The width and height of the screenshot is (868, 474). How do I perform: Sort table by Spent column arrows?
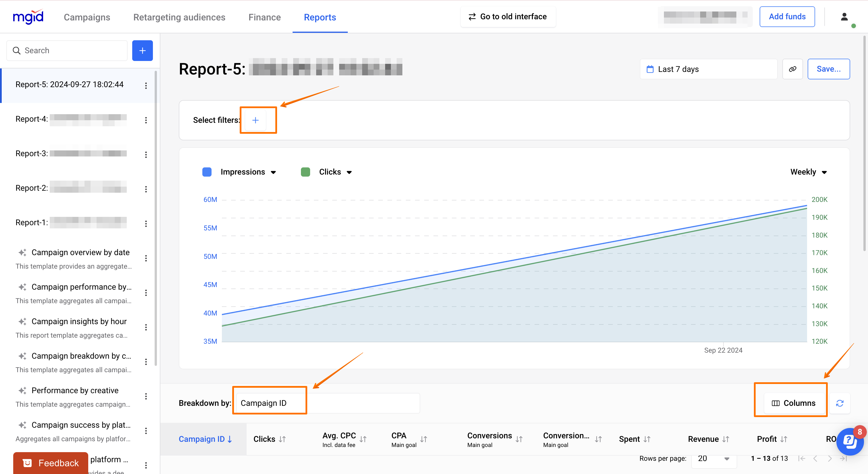point(647,439)
